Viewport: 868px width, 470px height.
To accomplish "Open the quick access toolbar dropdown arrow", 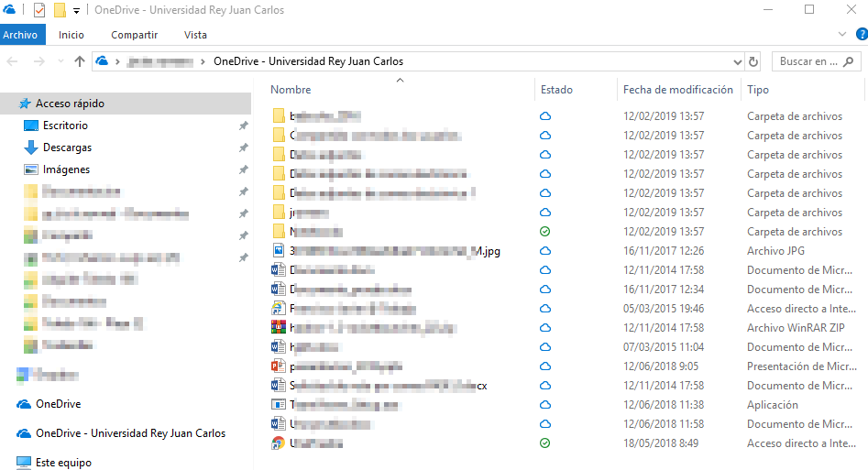I will pos(76,10).
